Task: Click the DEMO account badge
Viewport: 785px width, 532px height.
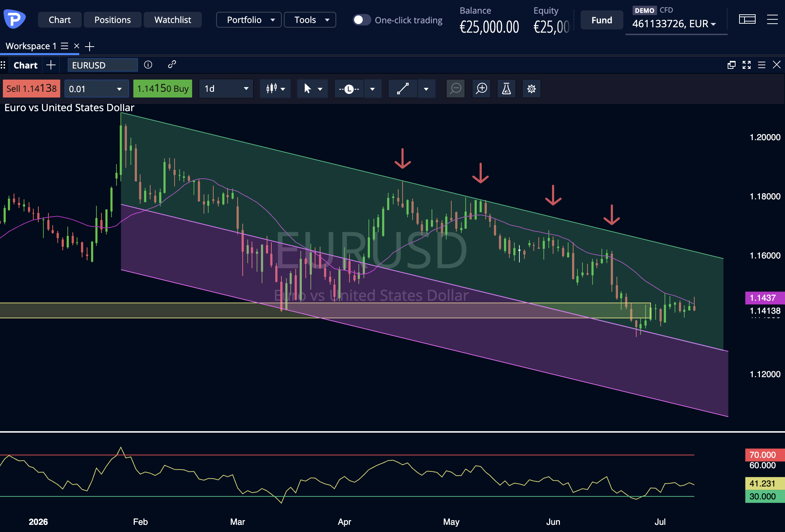Action: click(644, 10)
